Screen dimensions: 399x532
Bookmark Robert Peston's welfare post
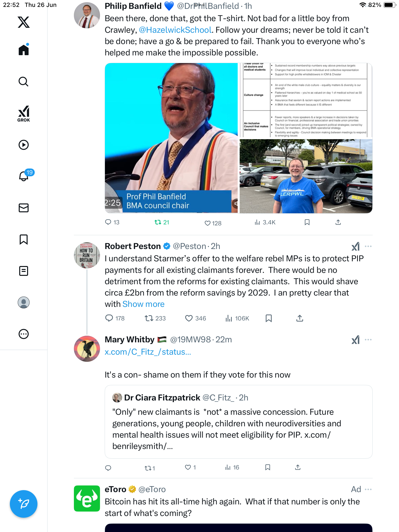coord(269,318)
